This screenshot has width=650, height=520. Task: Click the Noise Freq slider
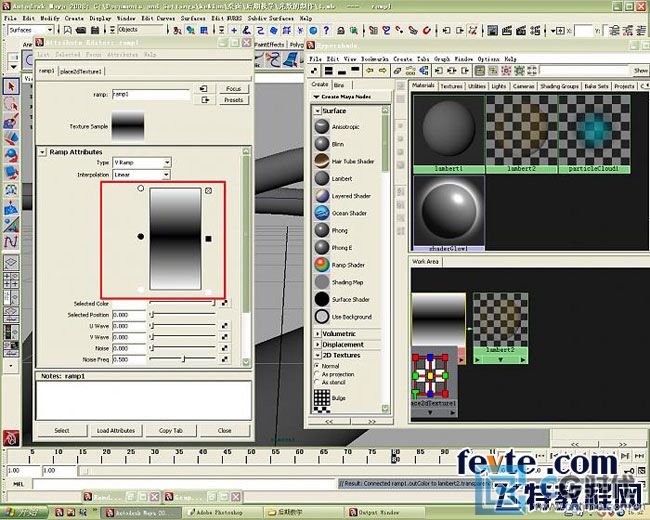pos(182,359)
